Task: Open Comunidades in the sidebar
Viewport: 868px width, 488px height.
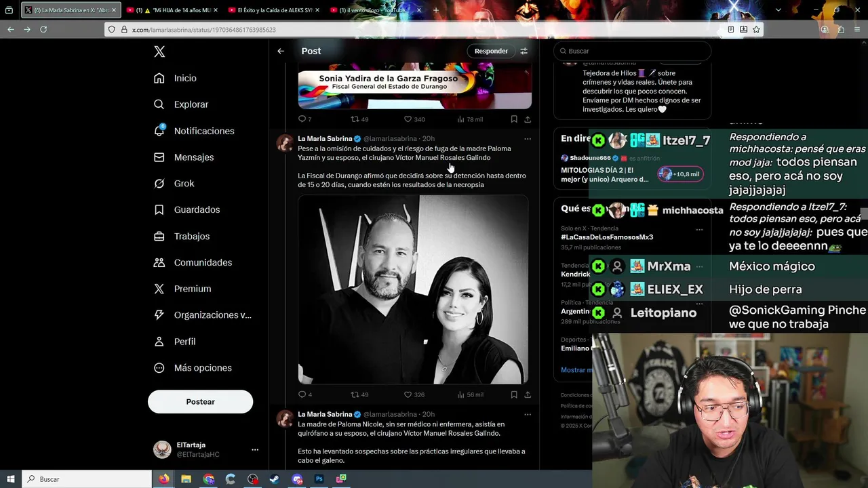Action: point(193,262)
